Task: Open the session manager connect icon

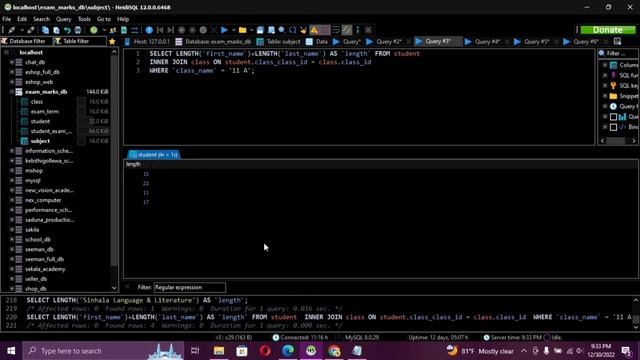Action: tap(11, 30)
